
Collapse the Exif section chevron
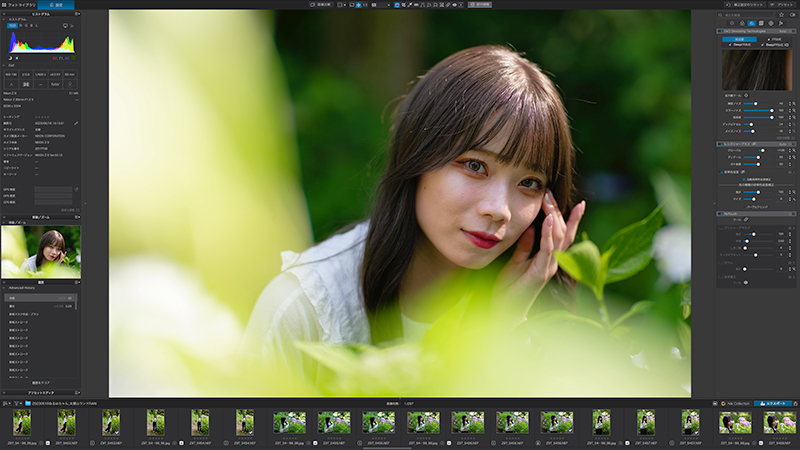(4, 65)
